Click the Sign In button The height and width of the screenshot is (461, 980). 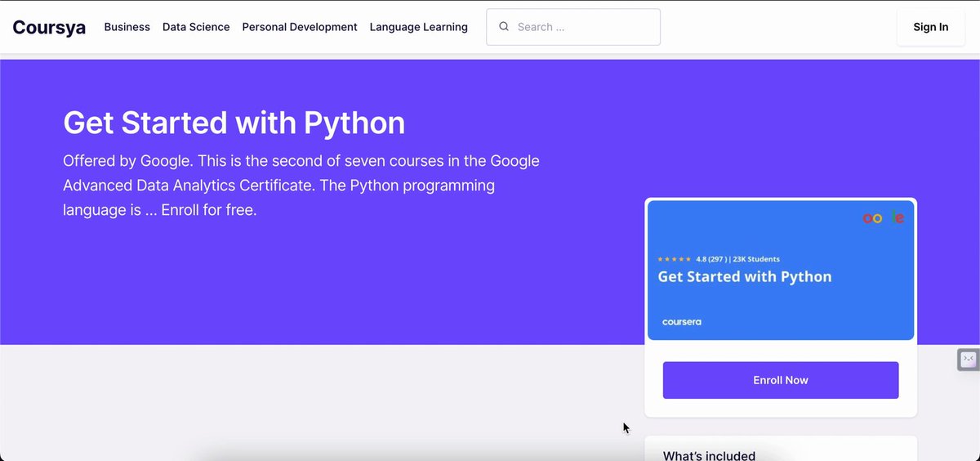coord(930,27)
